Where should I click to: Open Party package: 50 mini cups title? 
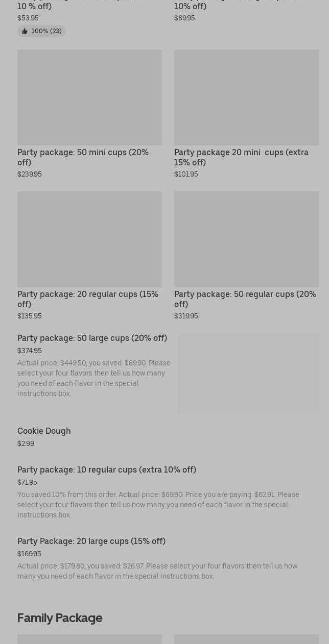[83, 157]
